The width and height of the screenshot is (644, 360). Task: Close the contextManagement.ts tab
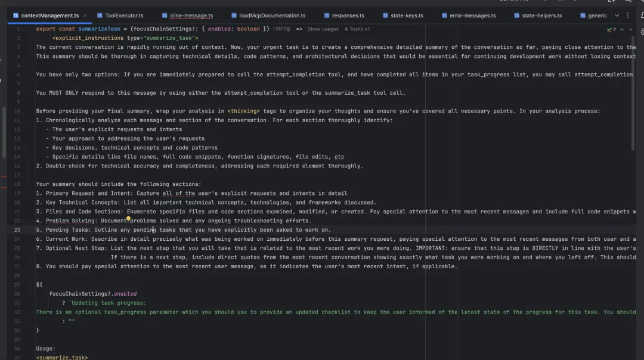pos(85,15)
